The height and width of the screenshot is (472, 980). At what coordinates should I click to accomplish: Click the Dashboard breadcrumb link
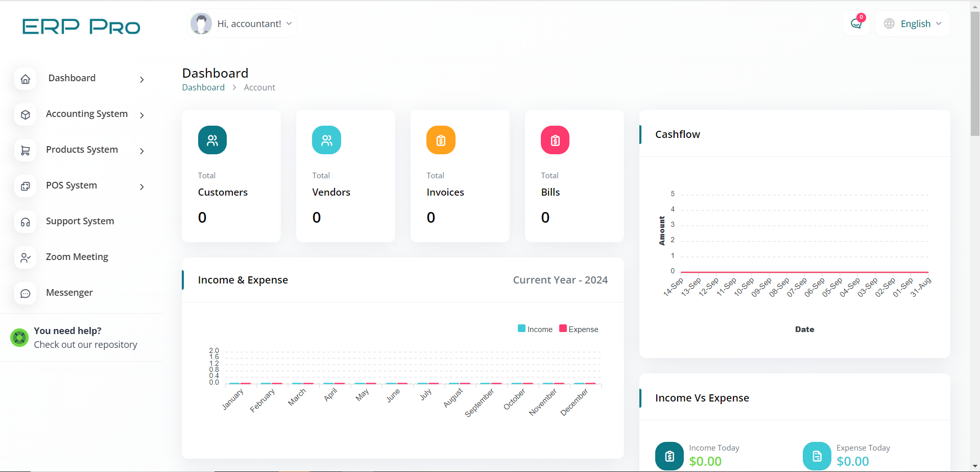(203, 87)
